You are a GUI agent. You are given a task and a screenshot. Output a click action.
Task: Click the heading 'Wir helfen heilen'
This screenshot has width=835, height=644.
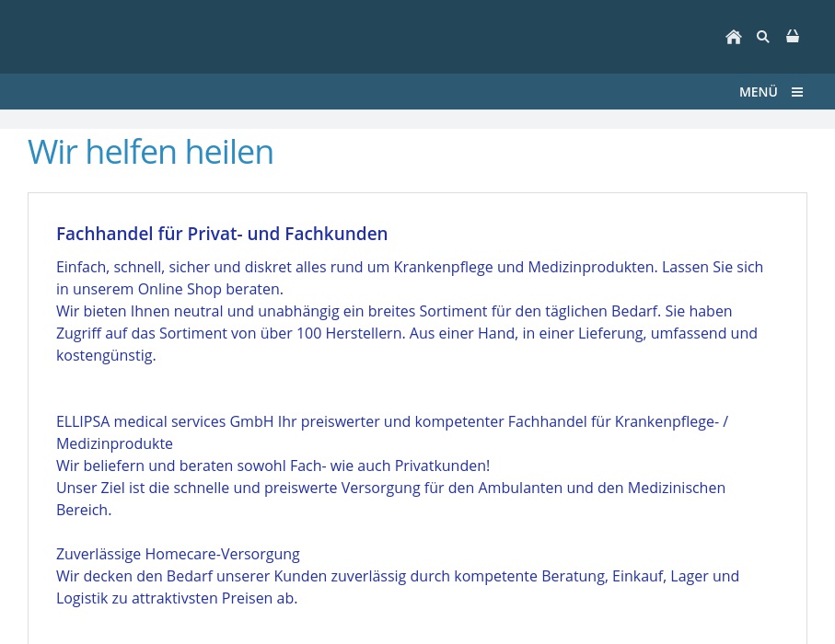[150, 151]
